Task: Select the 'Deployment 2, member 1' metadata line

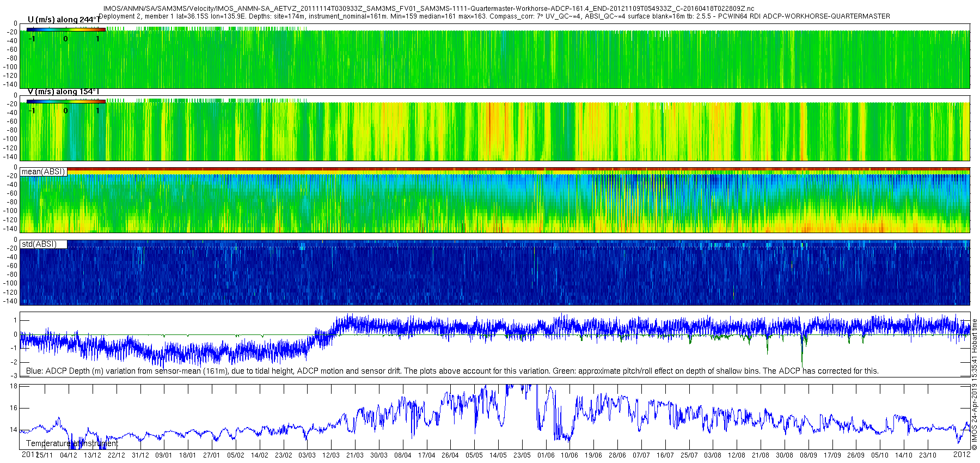Action: [494, 16]
